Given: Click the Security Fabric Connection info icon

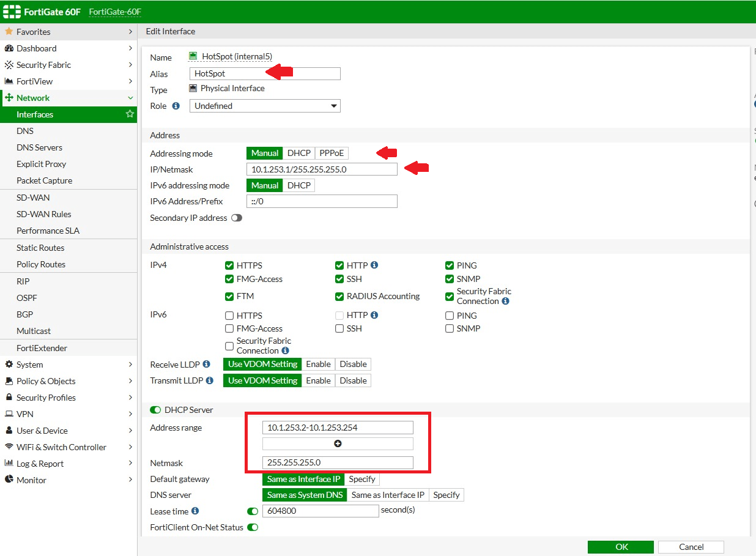Looking at the screenshot, I should click(505, 302).
